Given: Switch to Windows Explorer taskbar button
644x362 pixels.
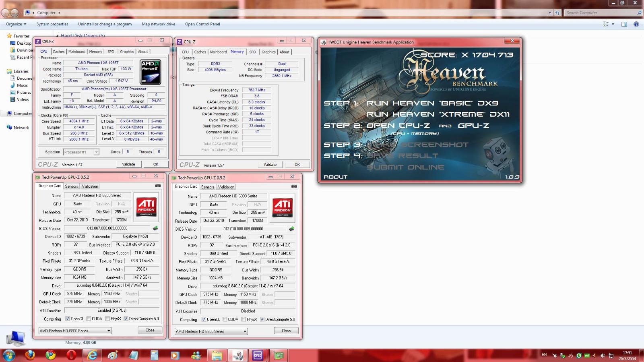Looking at the screenshot, I should [217, 355].
